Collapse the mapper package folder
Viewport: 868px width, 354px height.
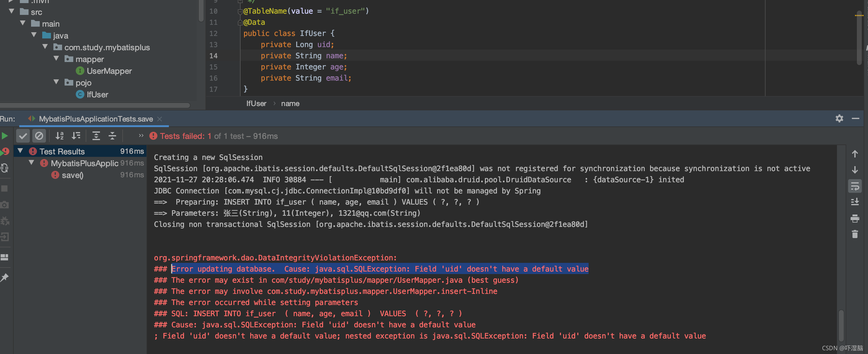(56, 59)
